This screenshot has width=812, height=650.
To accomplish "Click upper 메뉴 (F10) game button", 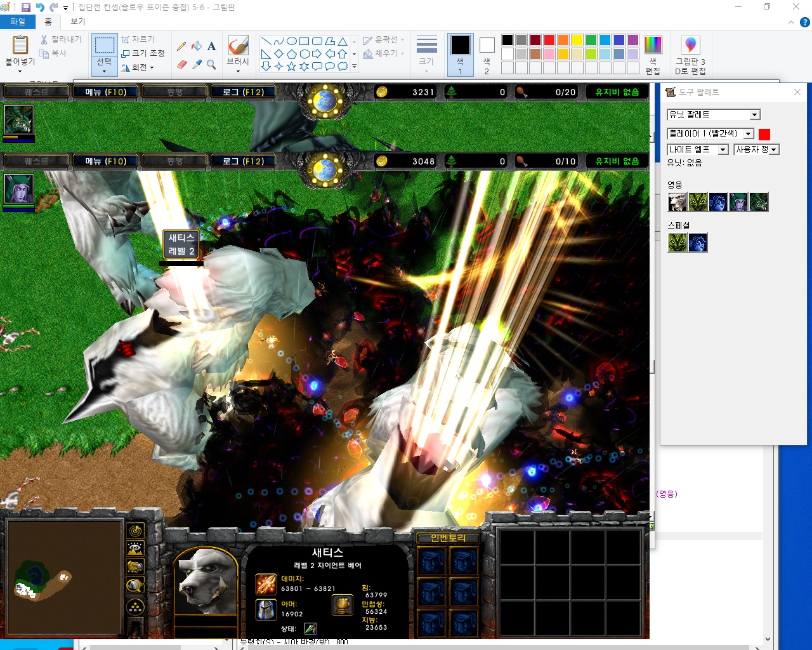I will (x=106, y=92).
